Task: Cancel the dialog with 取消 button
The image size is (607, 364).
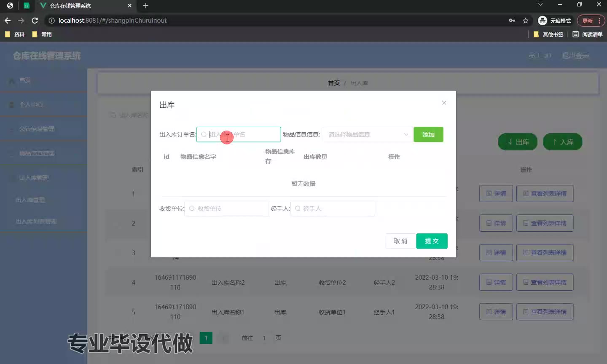Action: (400, 241)
